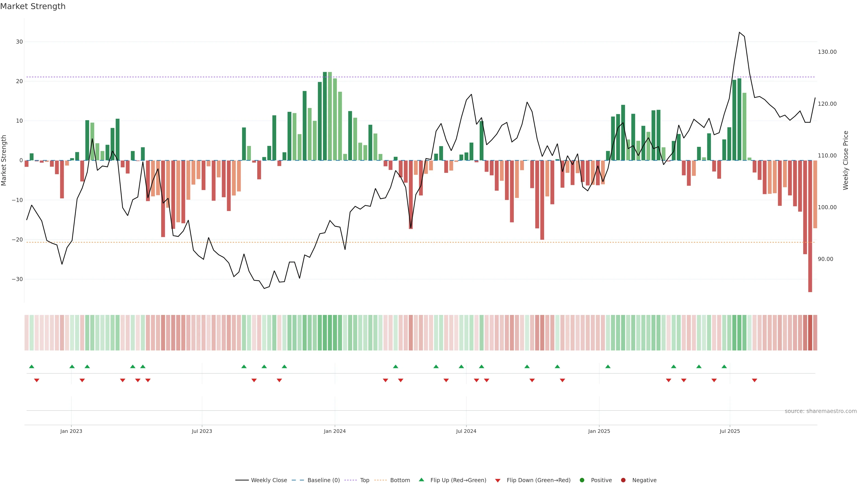Click the rightmost red flip-down triangle marker

(x=755, y=380)
